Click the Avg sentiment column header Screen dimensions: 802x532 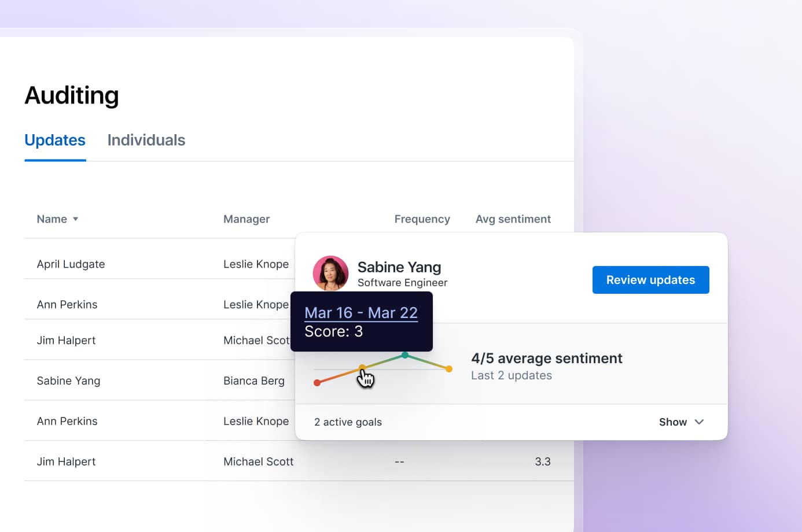click(513, 219)
